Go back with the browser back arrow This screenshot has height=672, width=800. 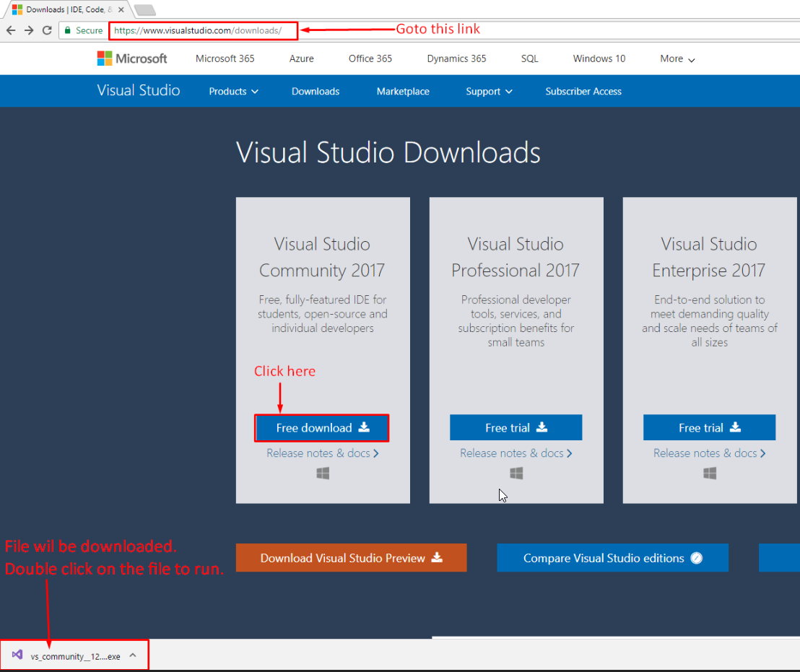[x=11, y=30]
